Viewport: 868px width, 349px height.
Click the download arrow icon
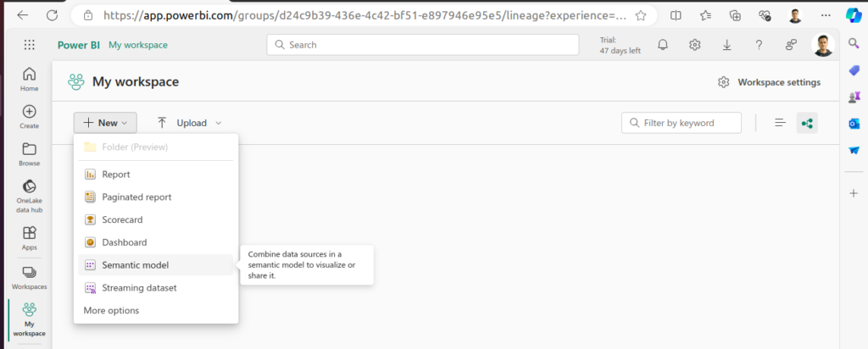point(727,45)
